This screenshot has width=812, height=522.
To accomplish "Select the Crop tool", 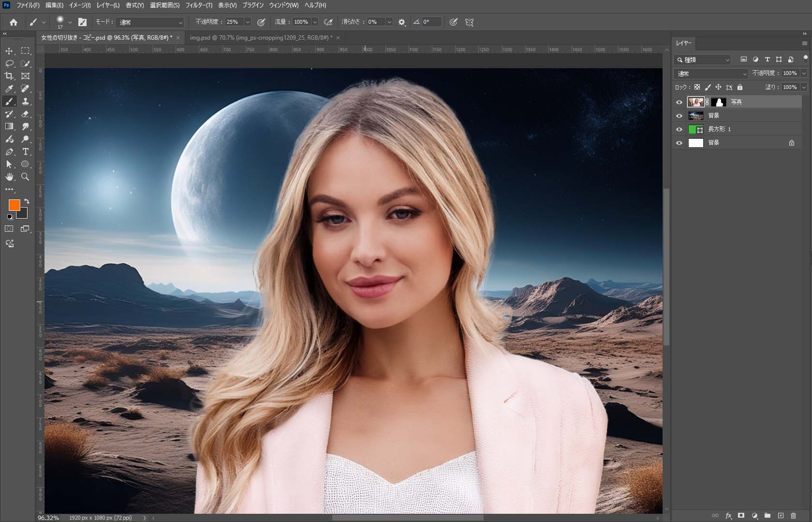I will pyautogui.click(x=9, y=76).
